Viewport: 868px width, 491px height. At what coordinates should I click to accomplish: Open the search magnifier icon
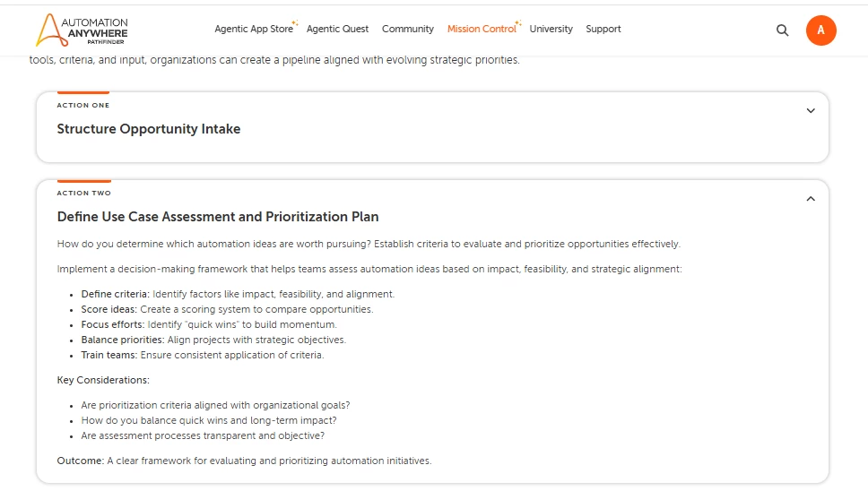(782, 30)
